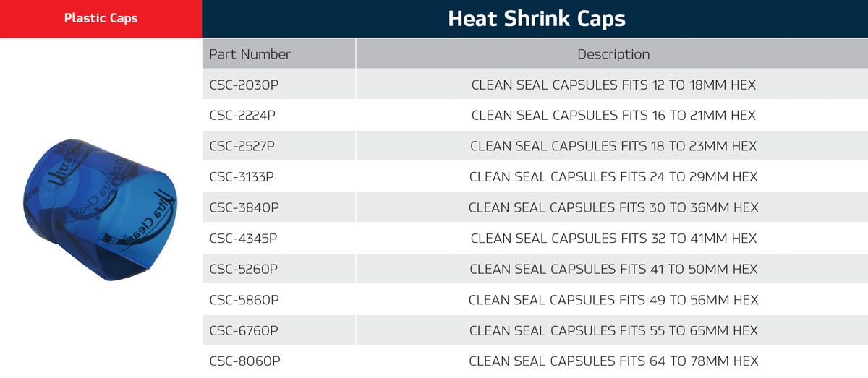
Task: Click the Heat Shrink Caps header
Action: [x=536, y=19]
